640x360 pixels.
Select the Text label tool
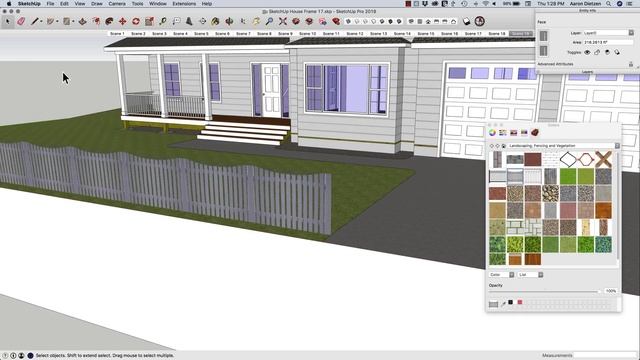click(176, 21)
